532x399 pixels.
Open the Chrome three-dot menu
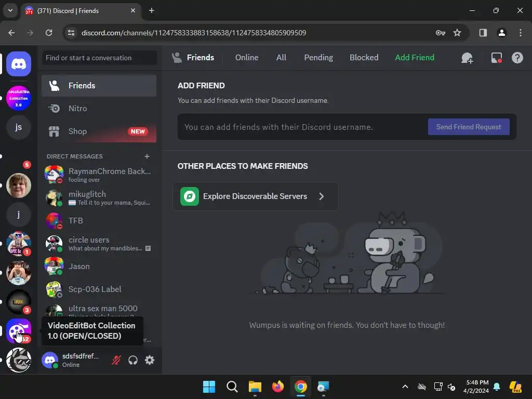coord(521,33)
